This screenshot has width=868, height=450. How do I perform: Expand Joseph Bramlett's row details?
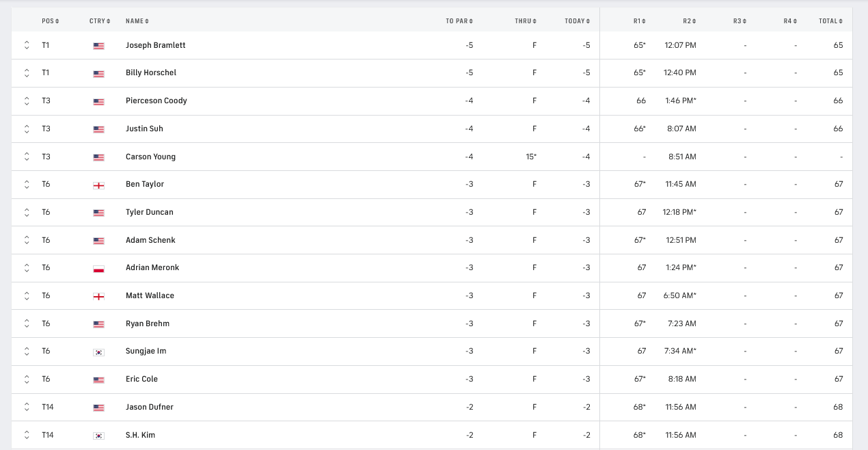27,45
